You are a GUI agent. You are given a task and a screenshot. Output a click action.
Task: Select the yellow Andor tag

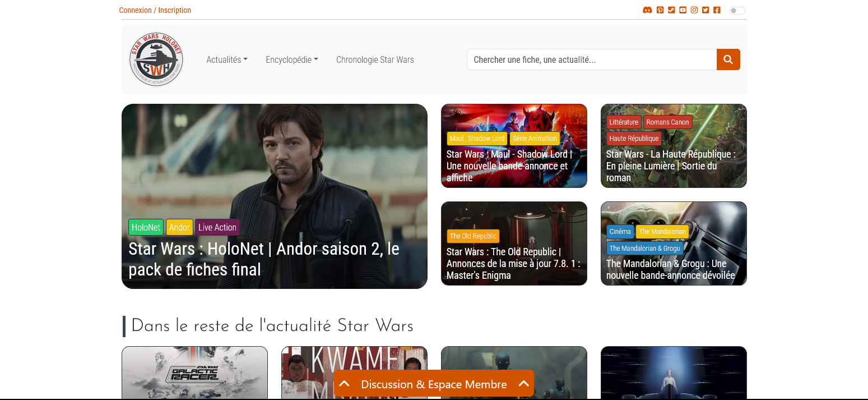[179, 227]
